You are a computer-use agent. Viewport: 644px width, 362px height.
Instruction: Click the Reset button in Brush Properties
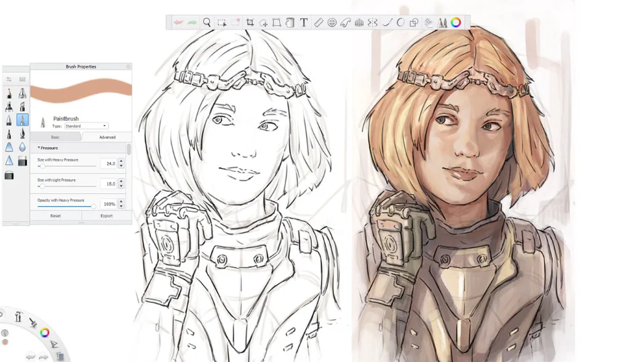(x=56, y=215)
